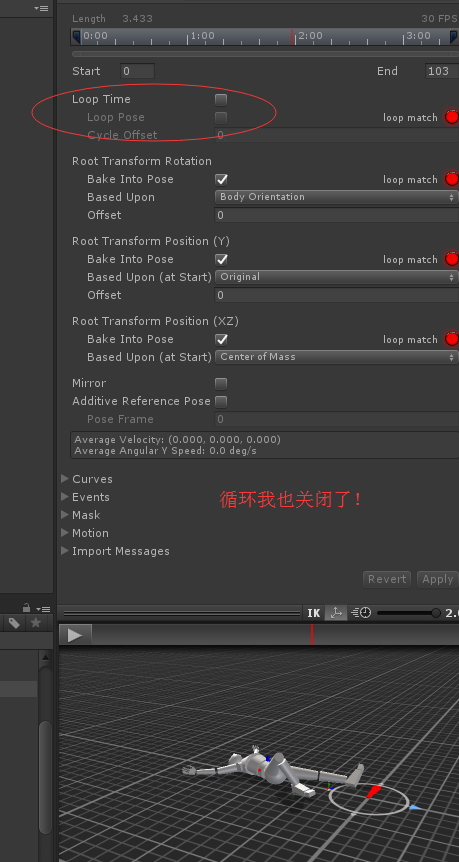This screenshot has width=459, height=862.
Task: Enable the Mirror checkbox
Action: click(x=221, y=383)
